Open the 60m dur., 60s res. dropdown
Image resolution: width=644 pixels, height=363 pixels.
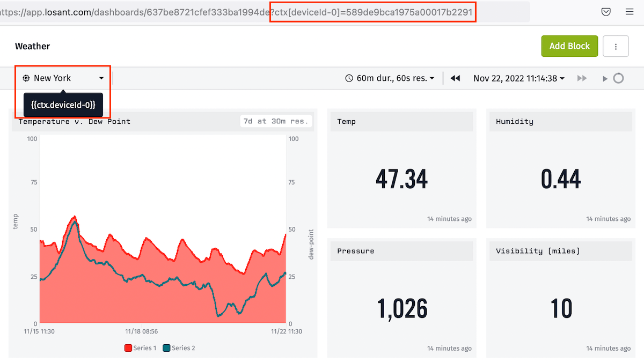pyautogui.click(x=389, y=78)
